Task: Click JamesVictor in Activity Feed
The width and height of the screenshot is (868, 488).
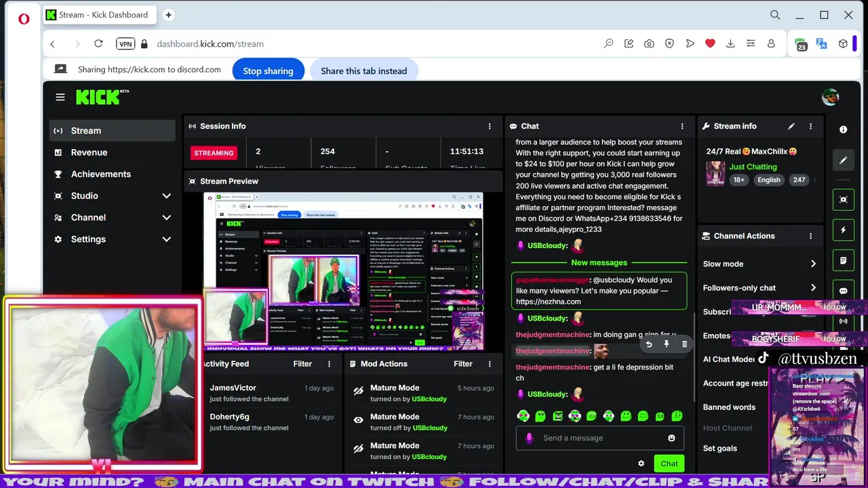Action: click(x=233, y=388)
